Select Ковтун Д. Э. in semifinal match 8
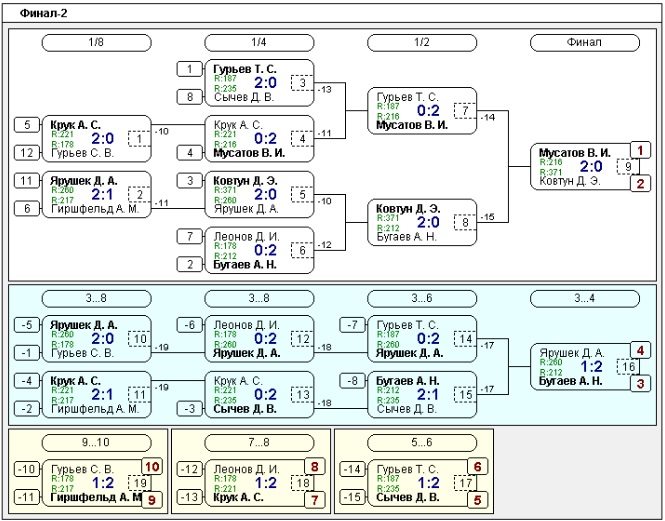 click(408, 209)
